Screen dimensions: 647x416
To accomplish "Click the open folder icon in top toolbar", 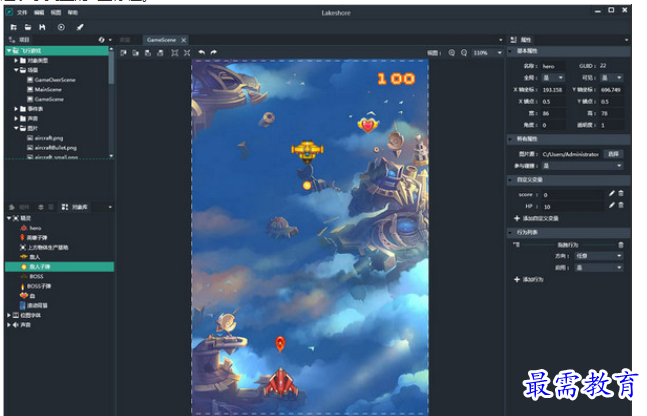I will click(28, 27).
